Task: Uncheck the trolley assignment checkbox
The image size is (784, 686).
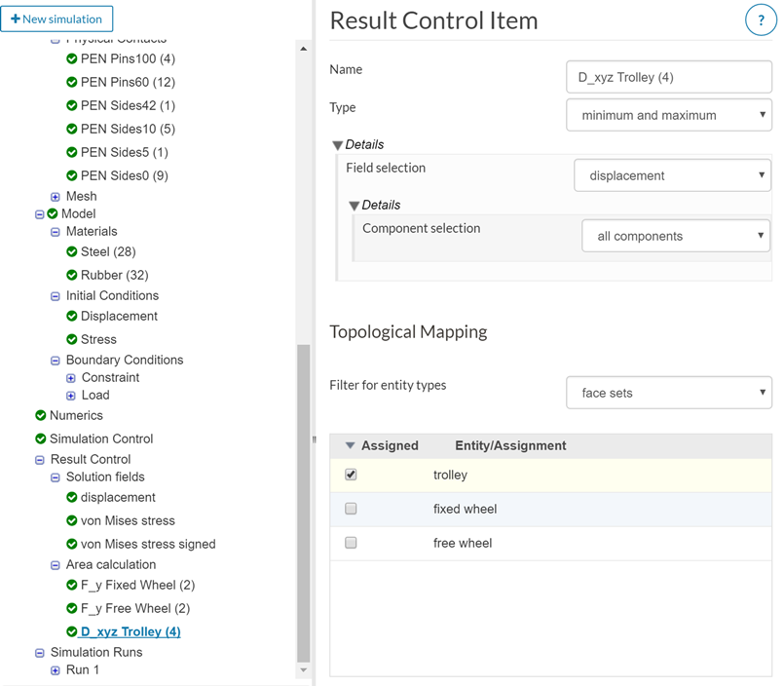Action: pyautogui.click(x=351, y=475)
